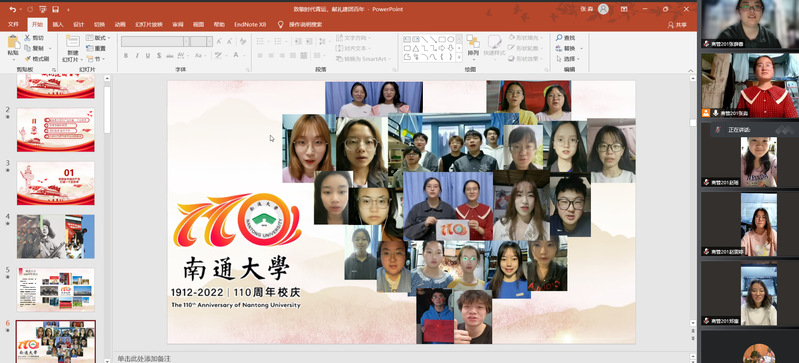799x363 pixels.
Task: Click the Share (共享) button
Action: coord(677,24)
